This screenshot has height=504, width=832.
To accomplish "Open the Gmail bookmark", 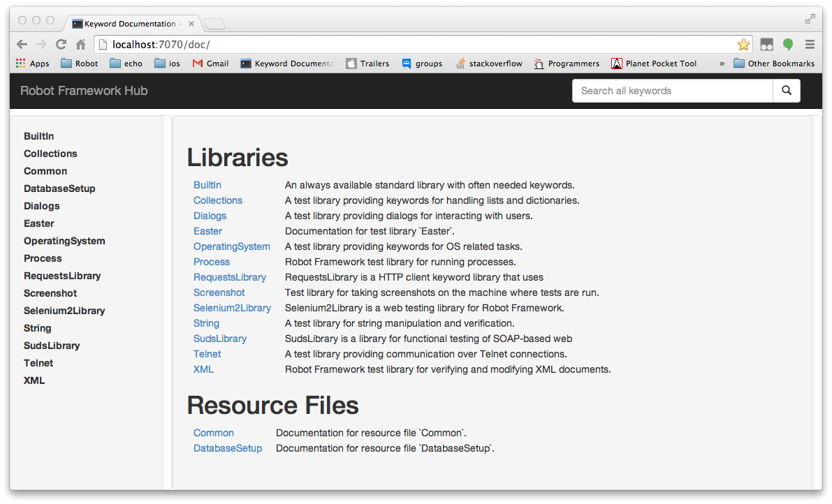I will pos(211,64).
